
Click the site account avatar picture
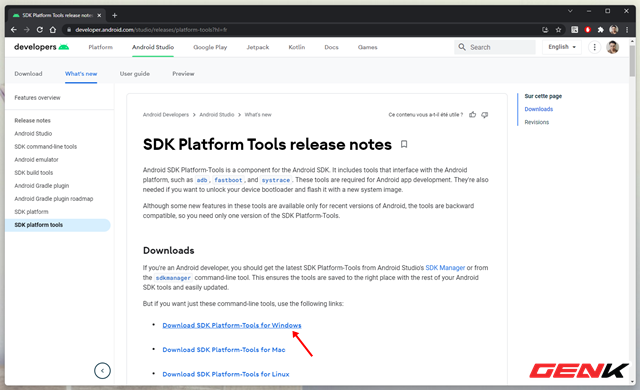click(612, 47)
